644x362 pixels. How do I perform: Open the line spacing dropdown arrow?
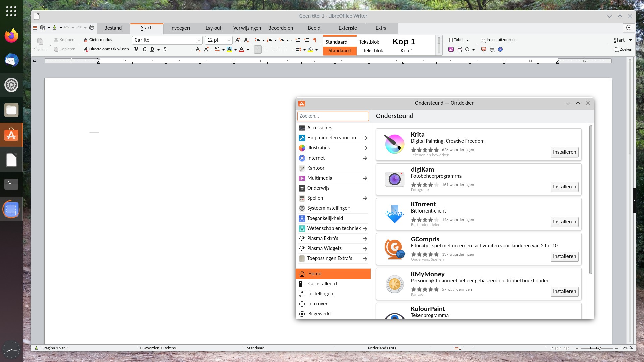coord(304,50)
